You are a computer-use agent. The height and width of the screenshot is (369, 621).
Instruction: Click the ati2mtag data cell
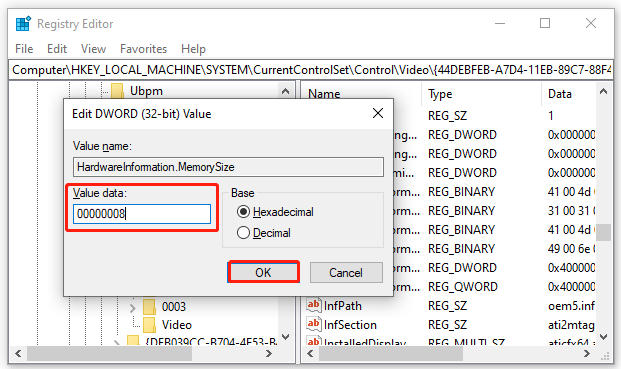[x=571, y=325]
